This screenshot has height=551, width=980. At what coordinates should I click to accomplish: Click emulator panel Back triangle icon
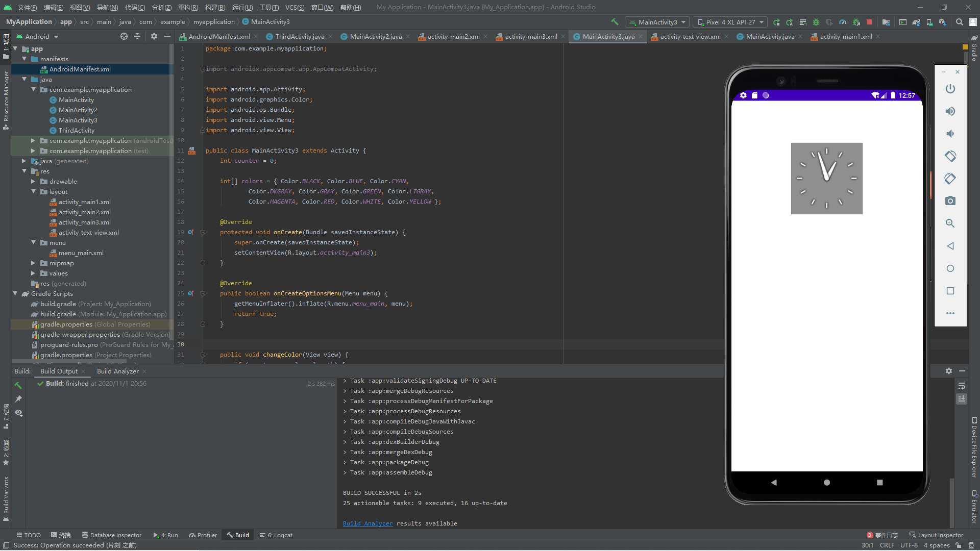tap(950, 246)
